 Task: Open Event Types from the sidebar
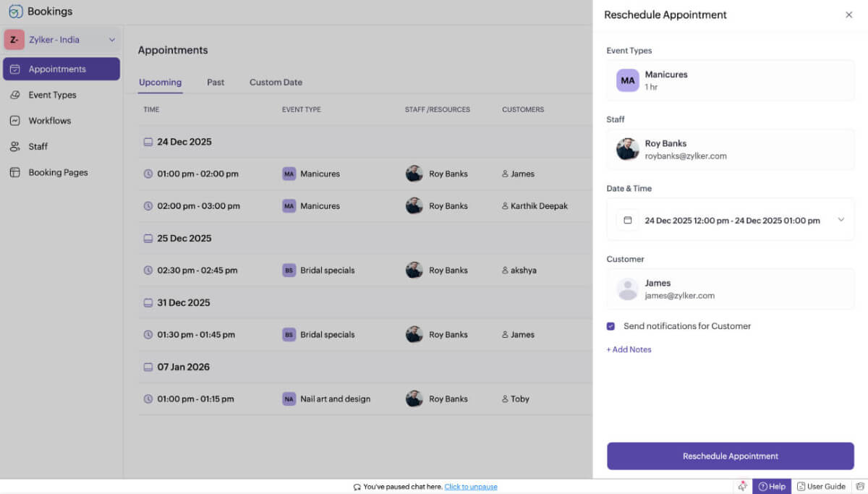[52, 95]
